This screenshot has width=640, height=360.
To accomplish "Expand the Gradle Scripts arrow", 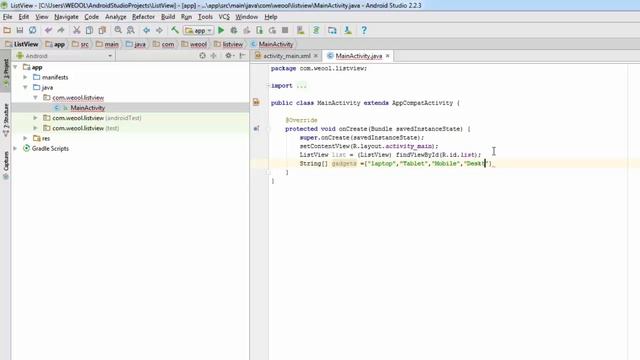I will (16, 149).
